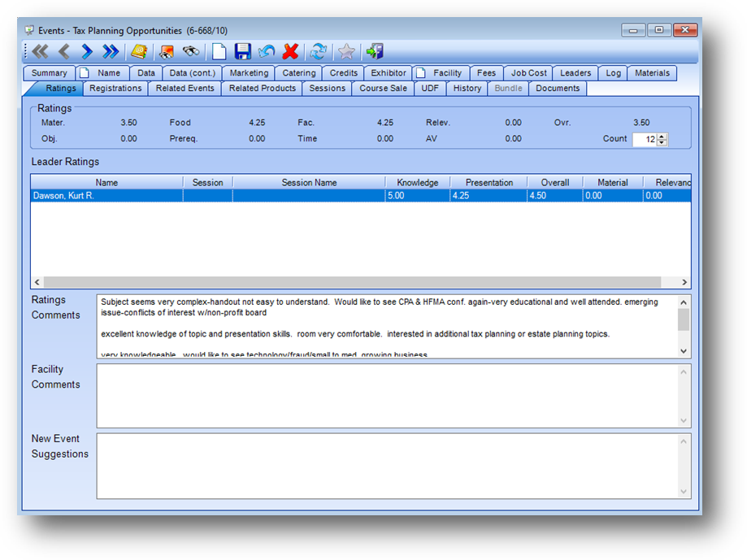Click the picture search binoculars icon

(167, 51)
